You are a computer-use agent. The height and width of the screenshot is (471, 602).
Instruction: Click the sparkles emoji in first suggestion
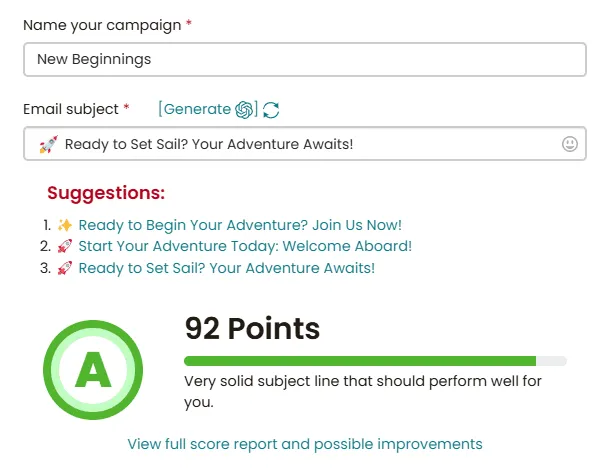pos(65,225)
